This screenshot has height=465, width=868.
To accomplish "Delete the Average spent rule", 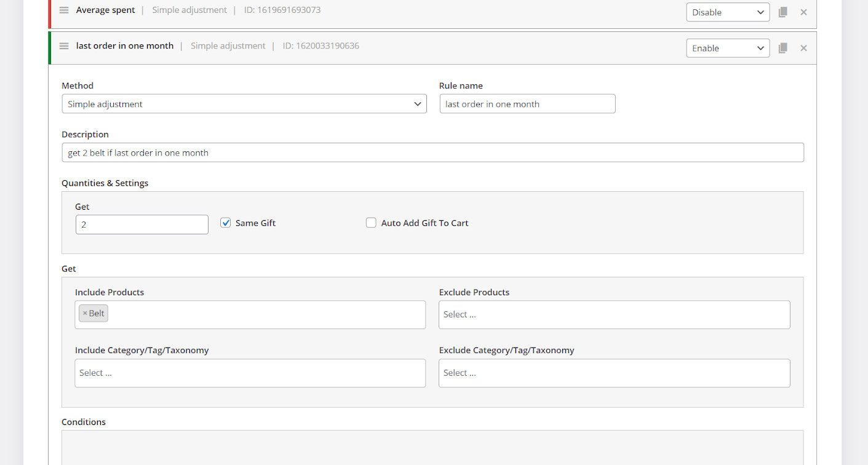I will [803, 12].
